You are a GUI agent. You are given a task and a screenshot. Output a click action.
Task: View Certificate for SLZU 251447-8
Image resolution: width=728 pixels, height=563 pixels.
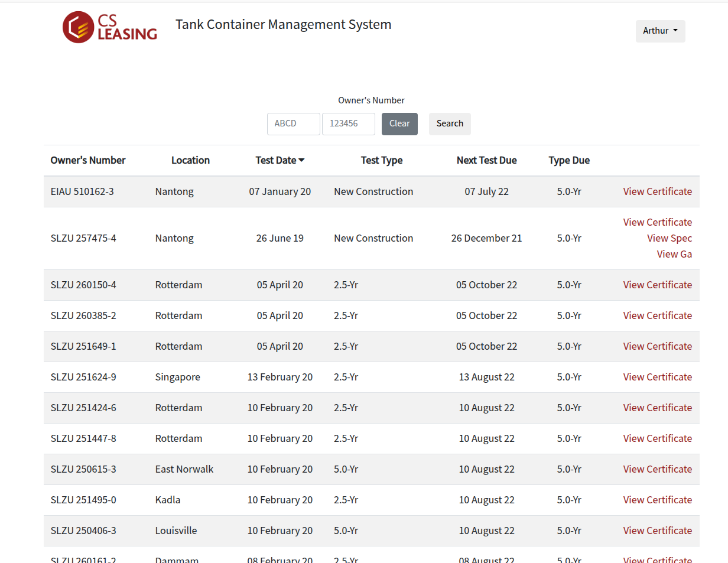click(657, 438)
